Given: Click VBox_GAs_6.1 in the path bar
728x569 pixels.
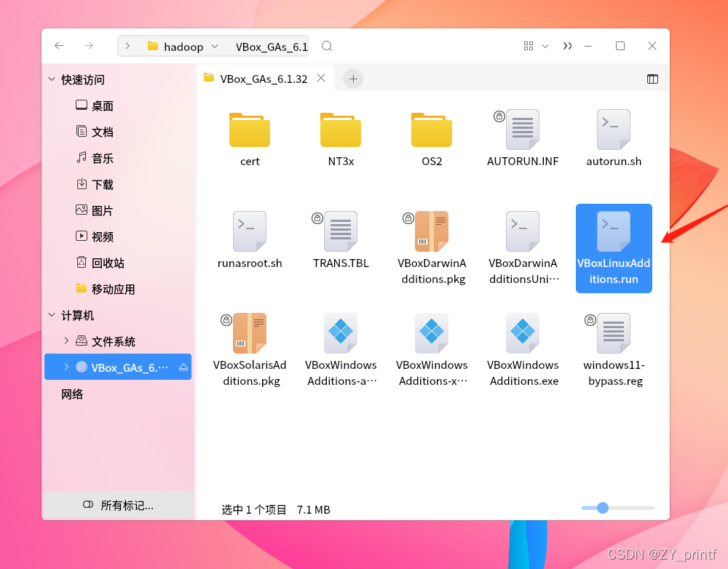Looking at the screenshot, I should pyautogui.click(x=272, y=47).
